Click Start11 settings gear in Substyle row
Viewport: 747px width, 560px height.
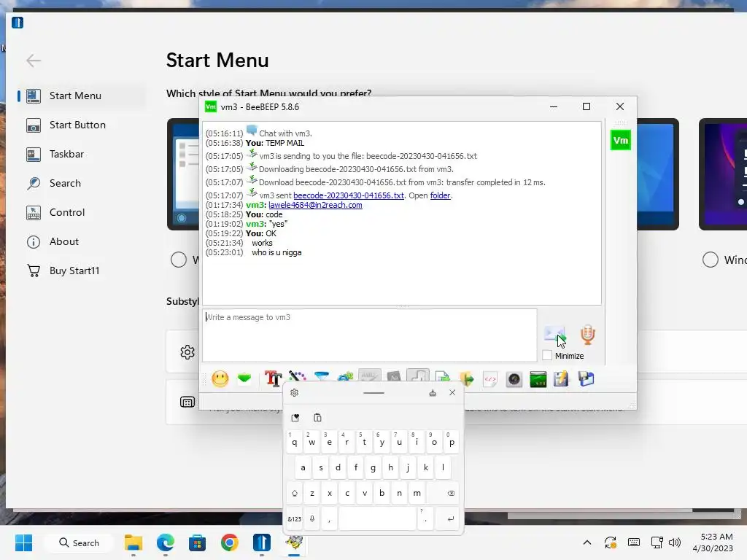pyautogui.click(x=187, y=352)
